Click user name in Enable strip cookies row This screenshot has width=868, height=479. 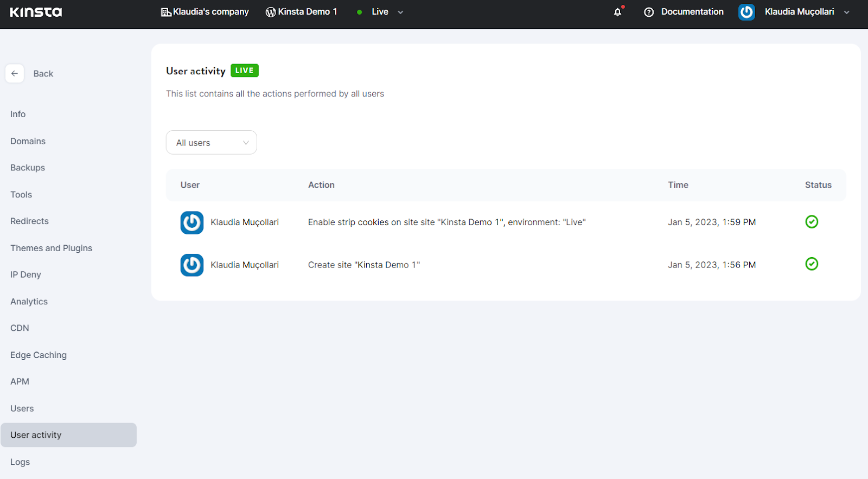(245, 222)
